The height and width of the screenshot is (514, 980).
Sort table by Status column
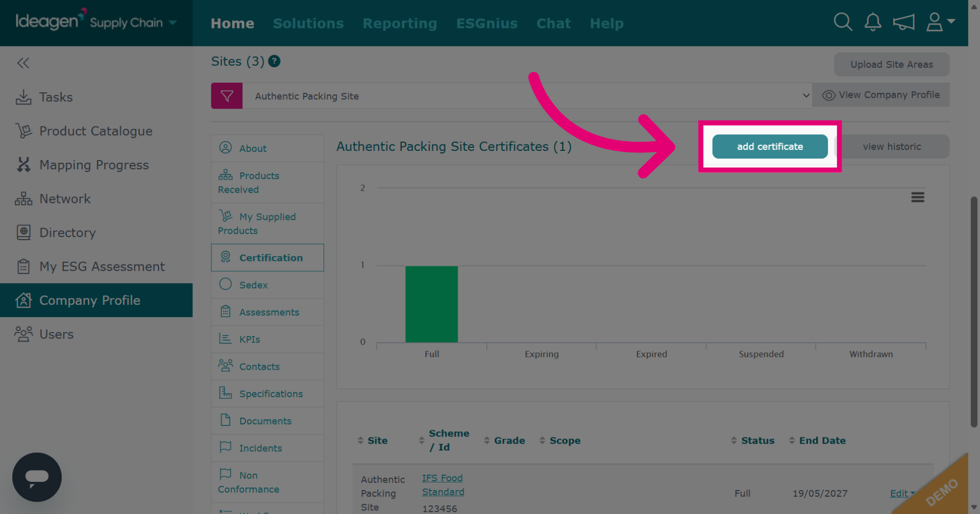tap(752, 441)
